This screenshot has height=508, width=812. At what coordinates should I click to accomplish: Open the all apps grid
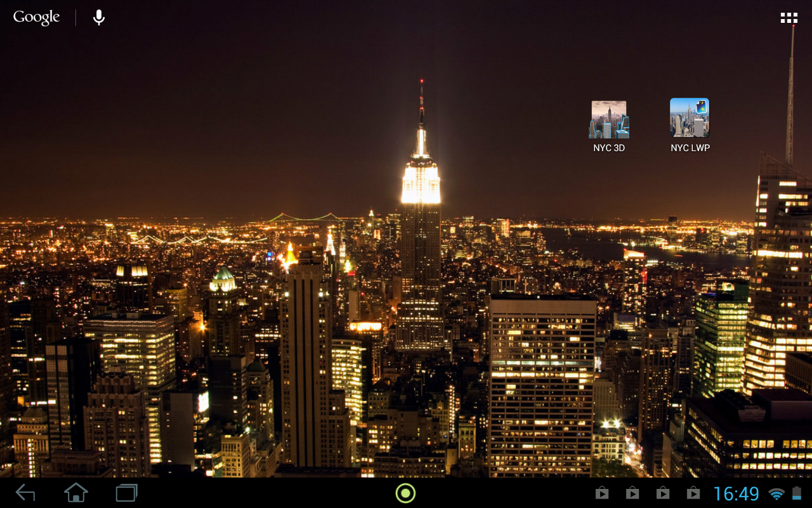click(789, 18)
